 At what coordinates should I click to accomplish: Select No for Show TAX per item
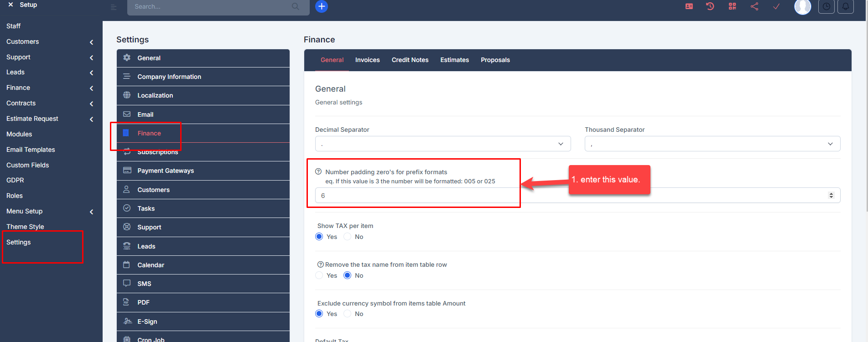[348, 237]
